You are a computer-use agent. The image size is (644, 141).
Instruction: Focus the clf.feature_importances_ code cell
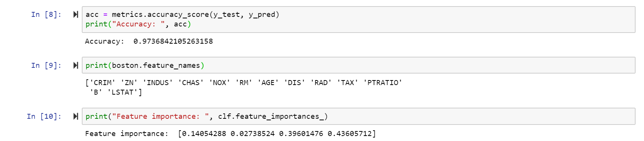[x=358, y=116]
